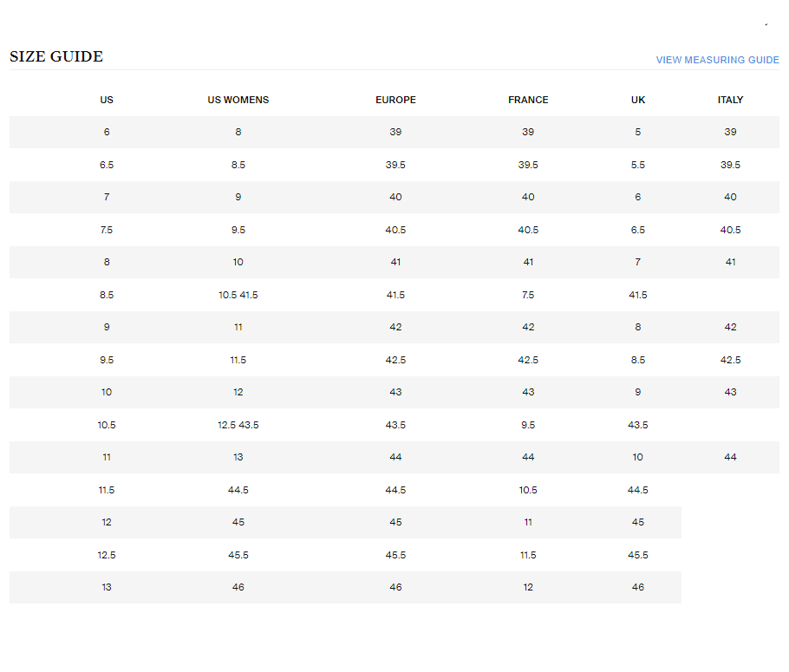Viewport: 789px width, 672px height.
Task: Select US Womens size 8.5 cell
Action: pos(238,165)
